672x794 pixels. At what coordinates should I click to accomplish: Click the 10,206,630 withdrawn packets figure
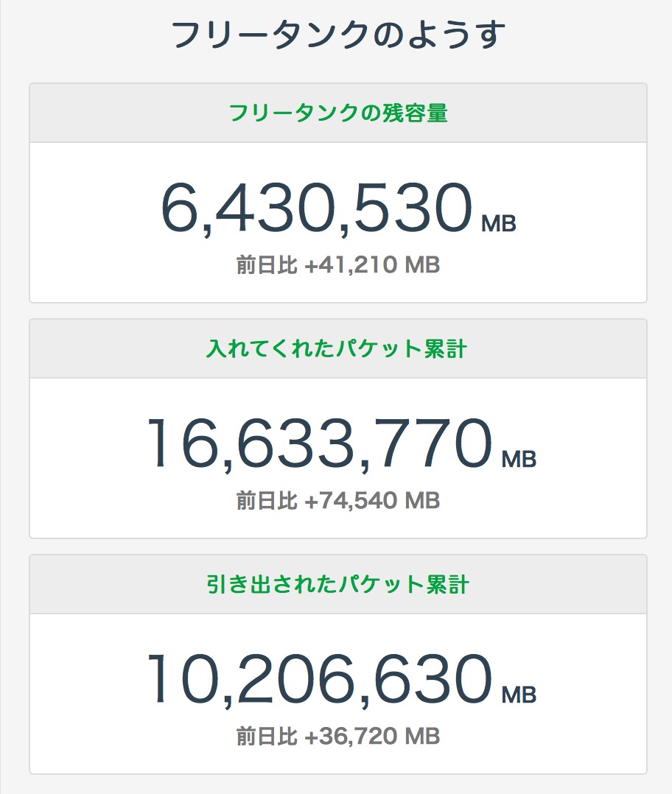click(x=318, y=679)
